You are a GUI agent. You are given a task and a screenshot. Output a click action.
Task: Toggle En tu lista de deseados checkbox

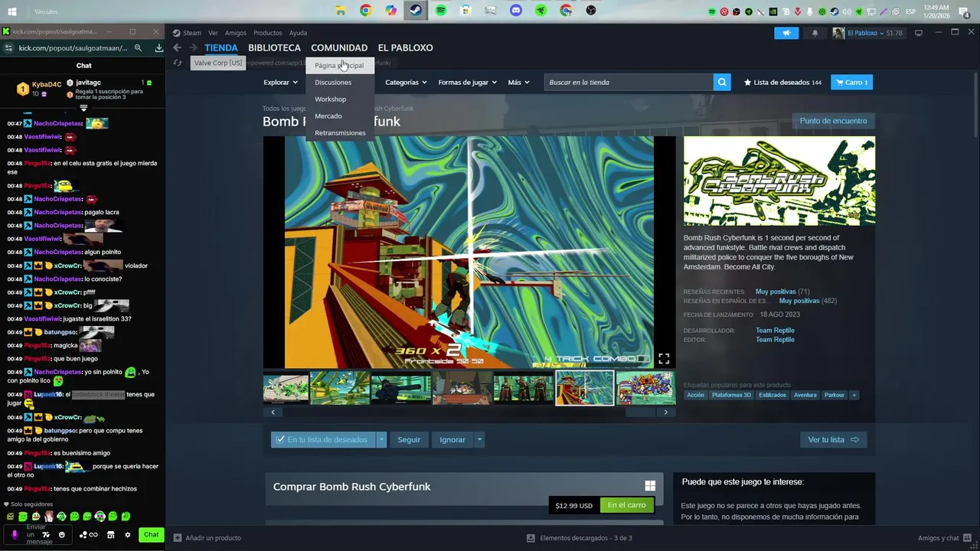click(x=280, y=439)
